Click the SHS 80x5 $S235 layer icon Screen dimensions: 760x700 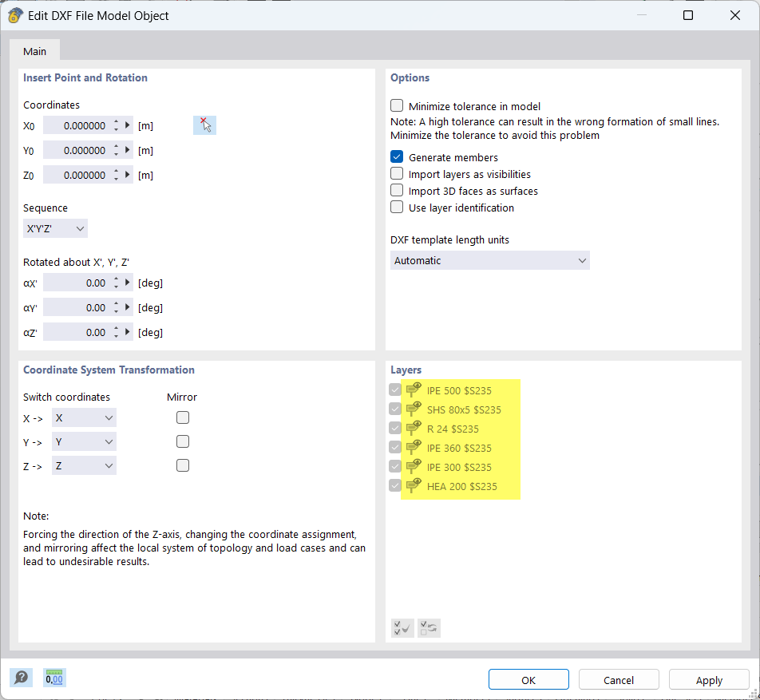pos(414,409)
